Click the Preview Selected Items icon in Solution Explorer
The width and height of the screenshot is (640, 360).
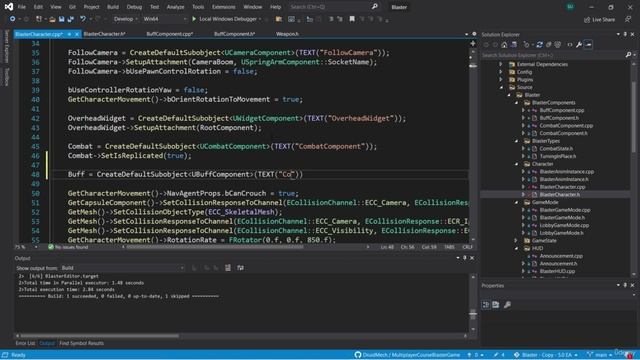588,44
